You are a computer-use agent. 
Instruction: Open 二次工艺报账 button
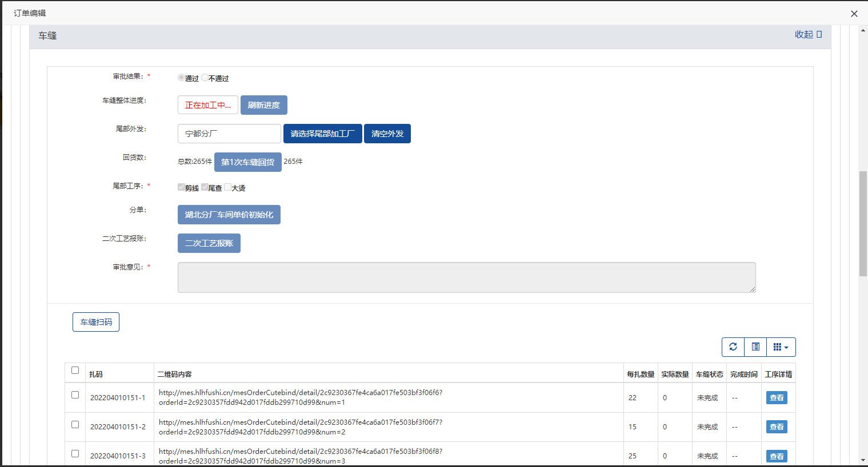pyautogui.click(x=209, y=243)
